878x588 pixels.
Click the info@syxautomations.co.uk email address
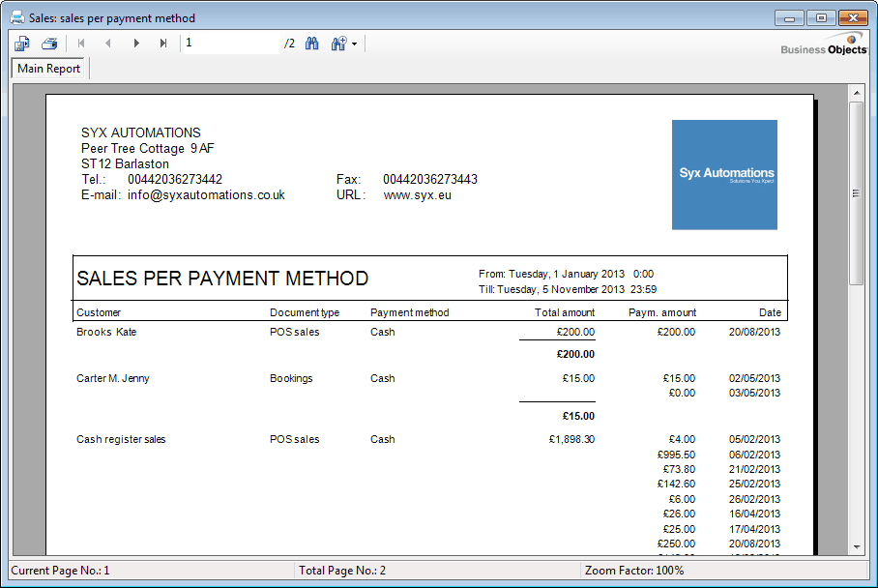pos(206,194)
